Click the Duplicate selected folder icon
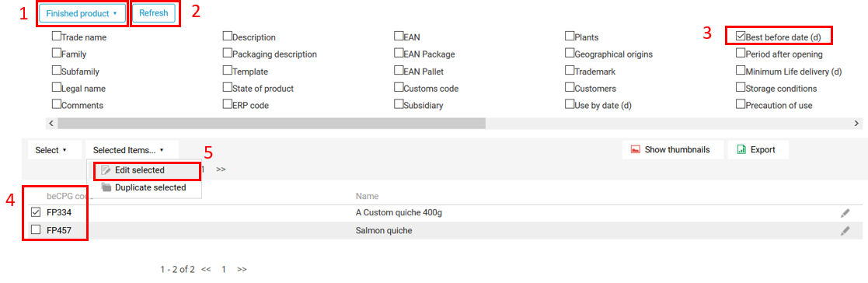Screen dimensions: 868x283 106,187
